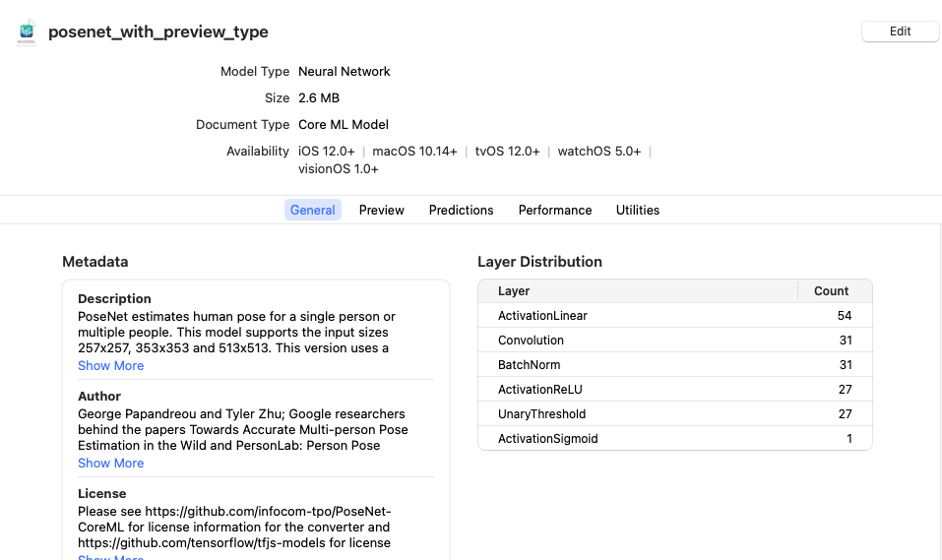Sort by the Count column header
Image resolution: width=942 pixels, height=560 pixels.
835,290
